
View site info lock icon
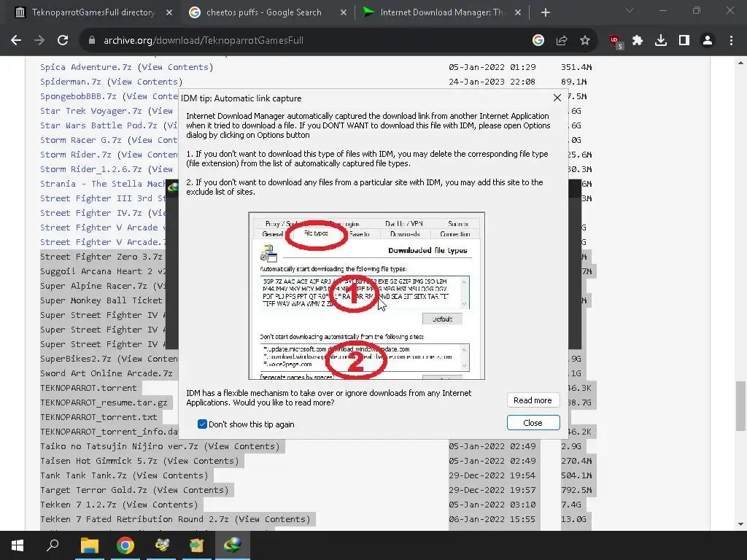(x=92, y=41)
